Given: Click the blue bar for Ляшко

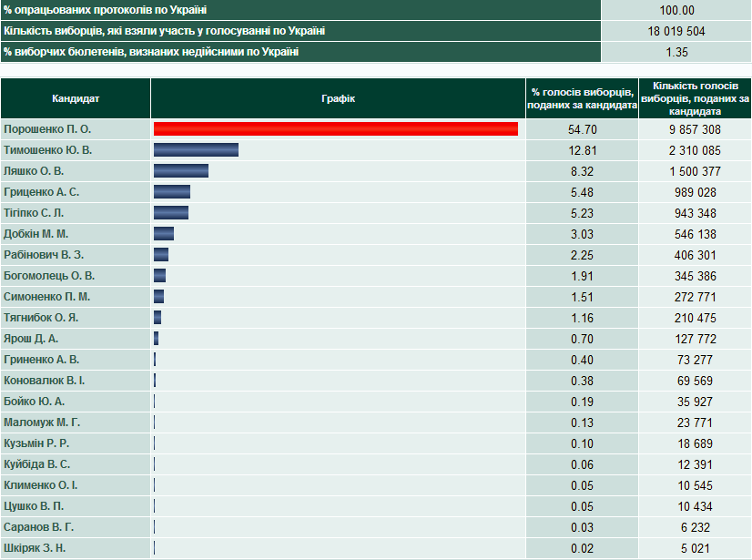Looking at the screenshot, I should (181, 171).
